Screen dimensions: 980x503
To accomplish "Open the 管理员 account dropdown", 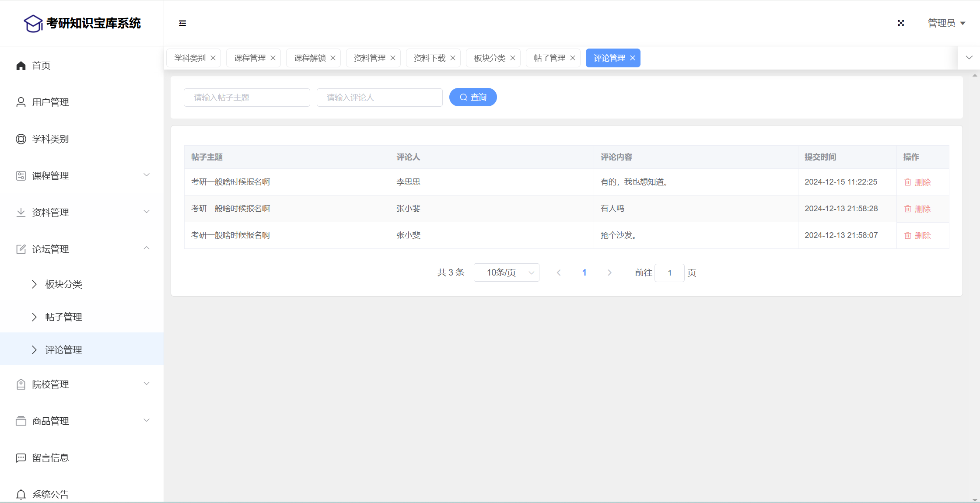I will pos(946,23).
